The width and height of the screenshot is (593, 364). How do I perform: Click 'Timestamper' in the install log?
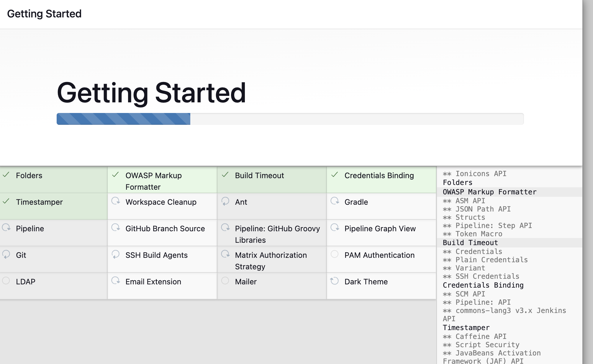click(x=466, y=328)
